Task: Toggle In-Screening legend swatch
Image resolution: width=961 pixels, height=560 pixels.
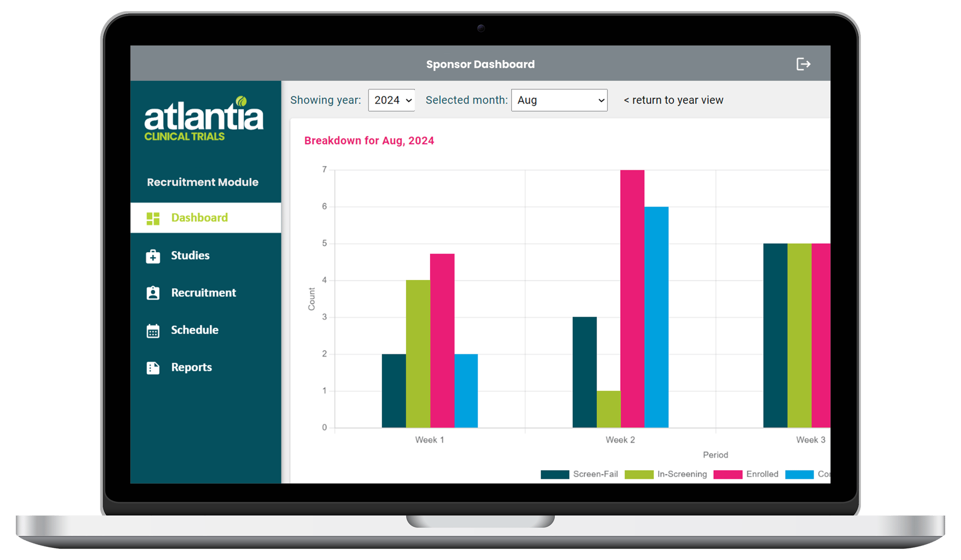Action: click(639, 475)
